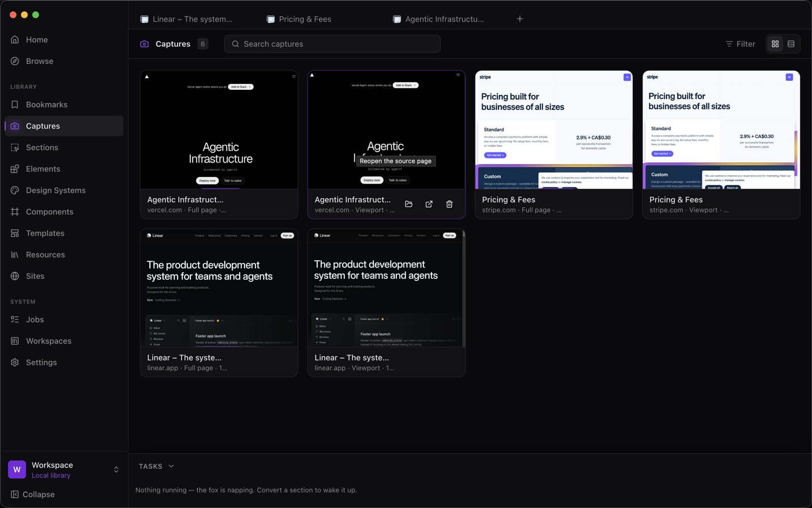The width and height of the screenshot is (812, 508).
Task: Go to Bookmarks in the library
Action: pos(64,105)
